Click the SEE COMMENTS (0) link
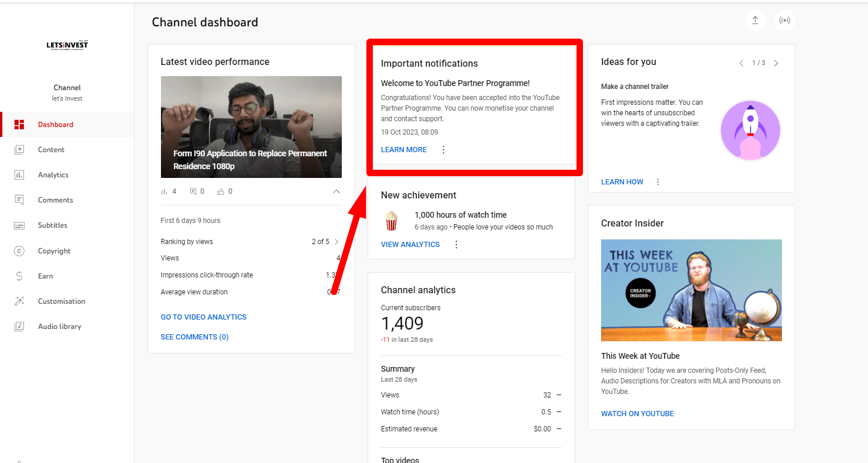 click(194, 337)
